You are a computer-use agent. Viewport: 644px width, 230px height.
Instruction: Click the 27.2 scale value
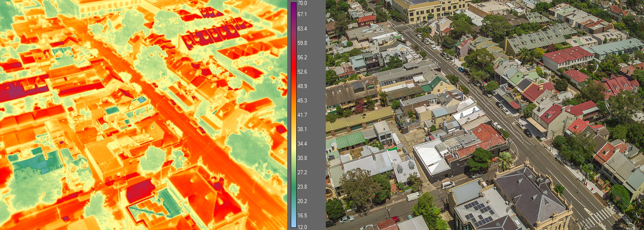[x=302, y=172]
